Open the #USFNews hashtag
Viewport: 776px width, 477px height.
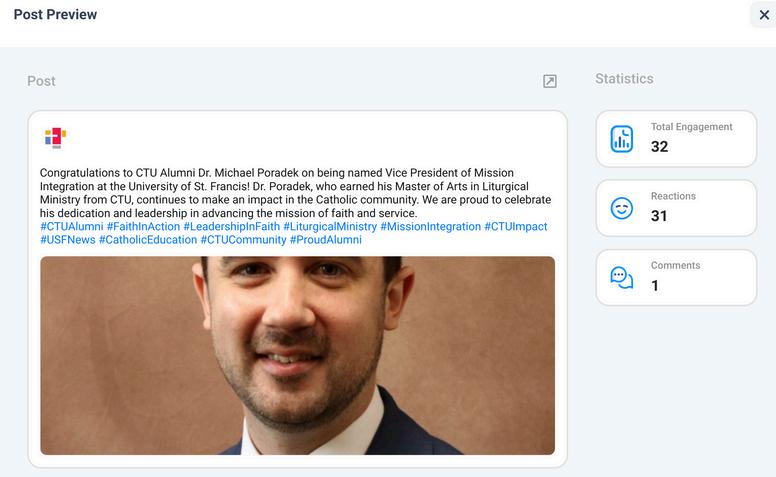[x=68, y=240]
